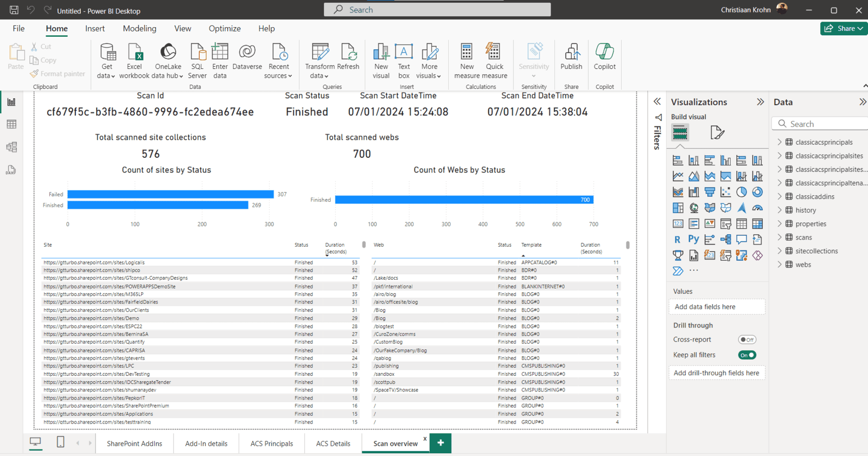Open DAX query view in left sidebar
Screen dimensions: 868x456
click(11, 170)
